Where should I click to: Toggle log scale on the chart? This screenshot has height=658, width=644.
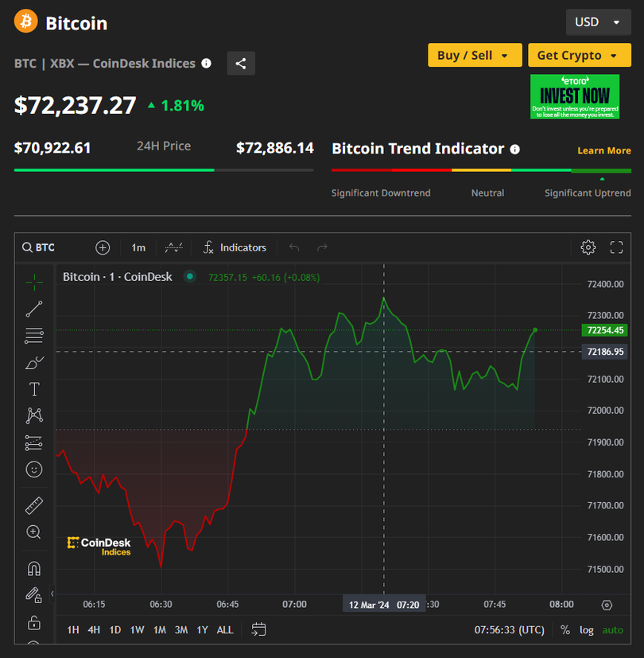click(x=586, y=629)
